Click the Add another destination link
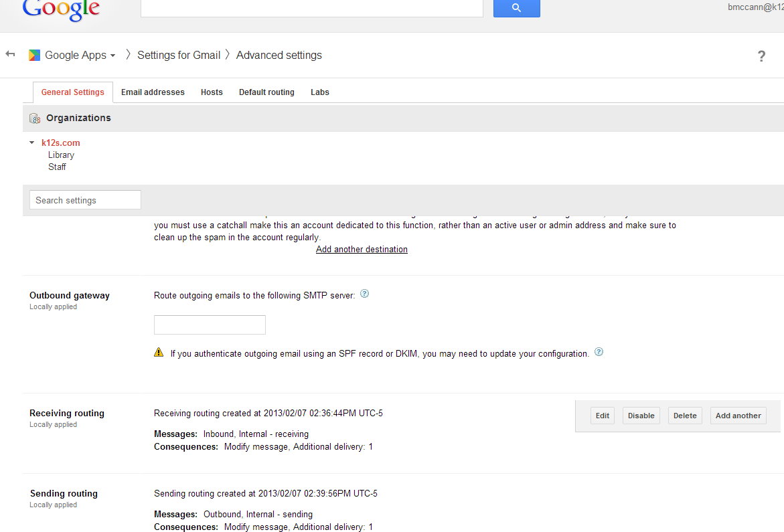The height and width of the screenshot is (532, 784). (362, 249)
